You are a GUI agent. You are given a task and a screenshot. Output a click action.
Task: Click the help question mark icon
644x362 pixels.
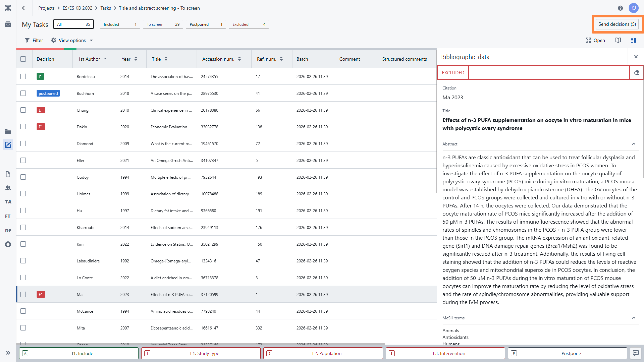point(620,8)
